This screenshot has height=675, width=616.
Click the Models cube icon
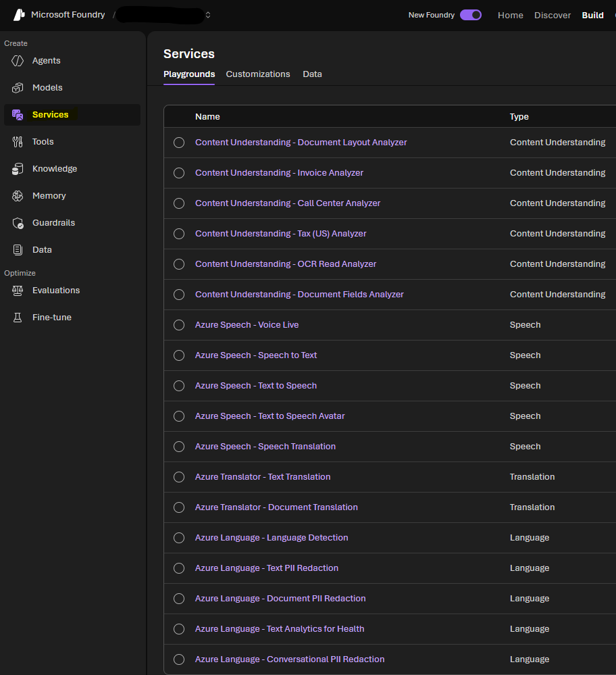(18, 88)
